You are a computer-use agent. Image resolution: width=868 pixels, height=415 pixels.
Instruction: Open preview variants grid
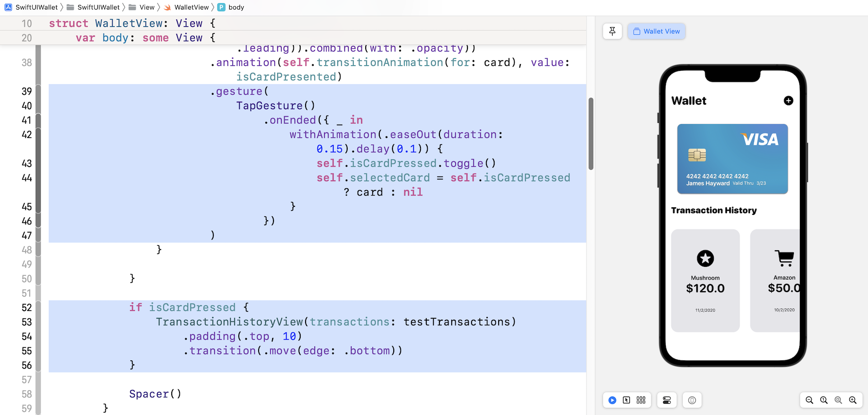(x=641, y=400)
